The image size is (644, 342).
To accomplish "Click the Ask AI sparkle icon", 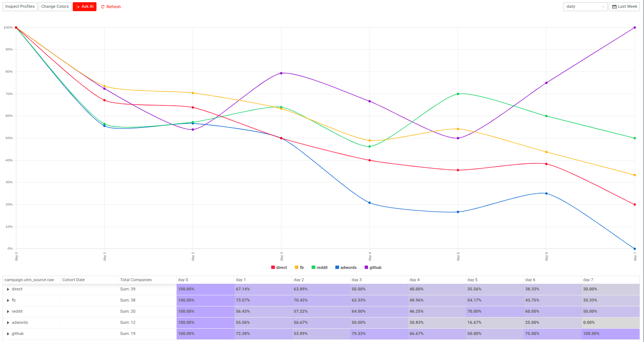I will coord(78,6).
